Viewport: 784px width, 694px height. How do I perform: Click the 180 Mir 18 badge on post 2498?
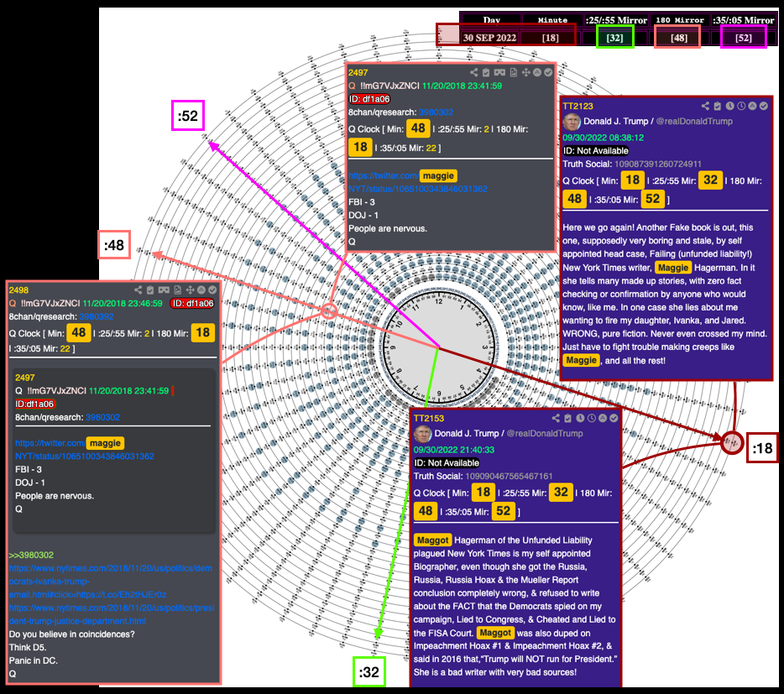(202, 332)
